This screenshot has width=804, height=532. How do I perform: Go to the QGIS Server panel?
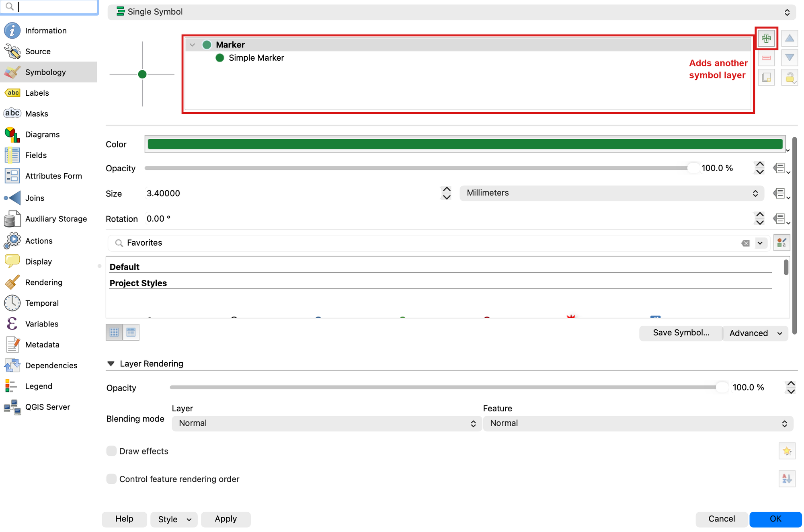coord(49,407)
